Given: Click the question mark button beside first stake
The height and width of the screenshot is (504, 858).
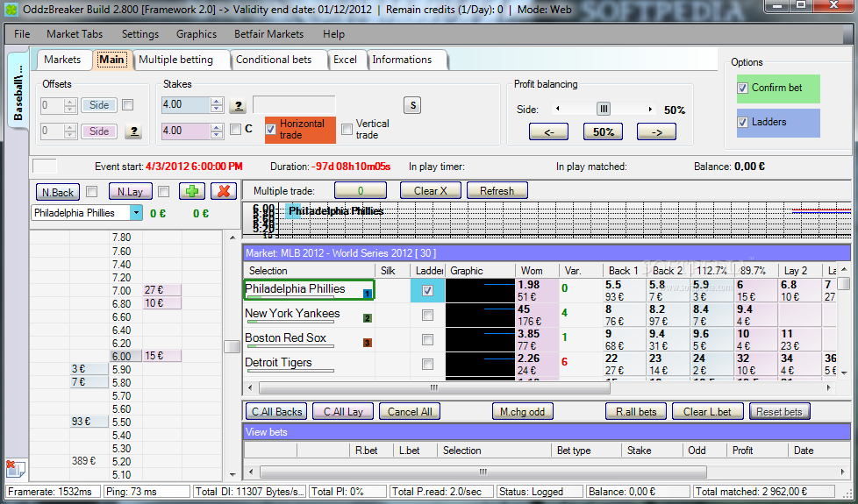Looking at the screenshot, I should 238,105.
